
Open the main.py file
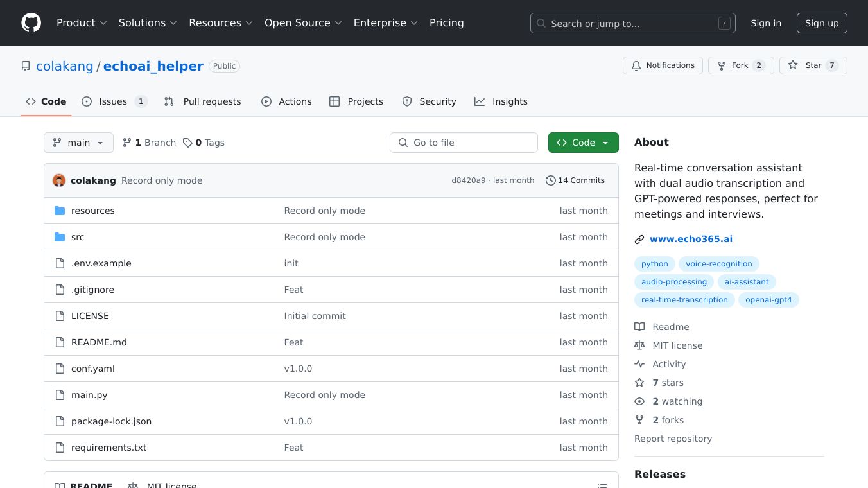pos(89,395)
